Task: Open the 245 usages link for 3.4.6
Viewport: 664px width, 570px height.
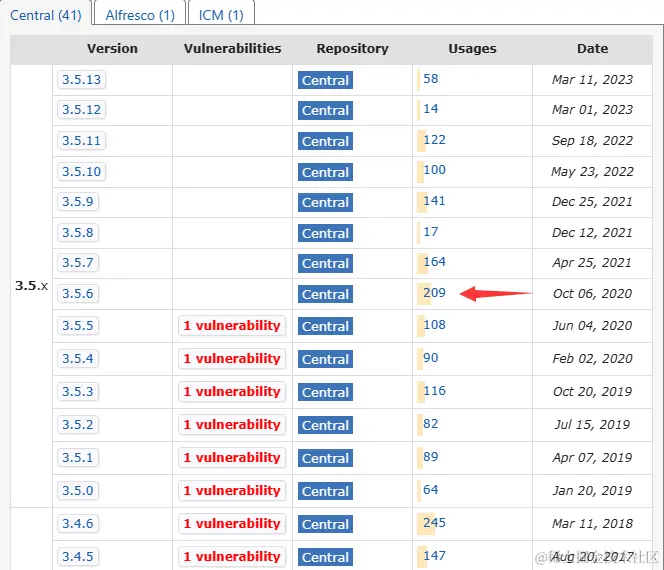Action: coord(434,523)
